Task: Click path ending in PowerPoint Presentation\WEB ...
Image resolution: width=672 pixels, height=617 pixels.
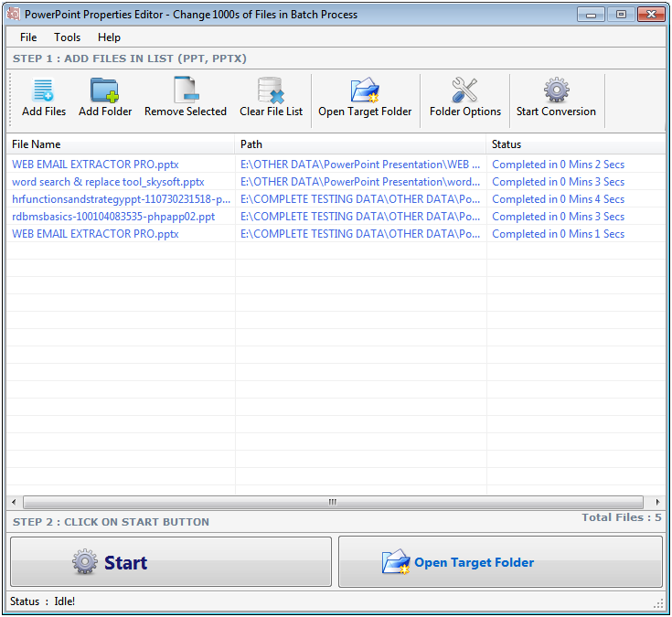Action: pyautogui.click(x=360, y=165)
